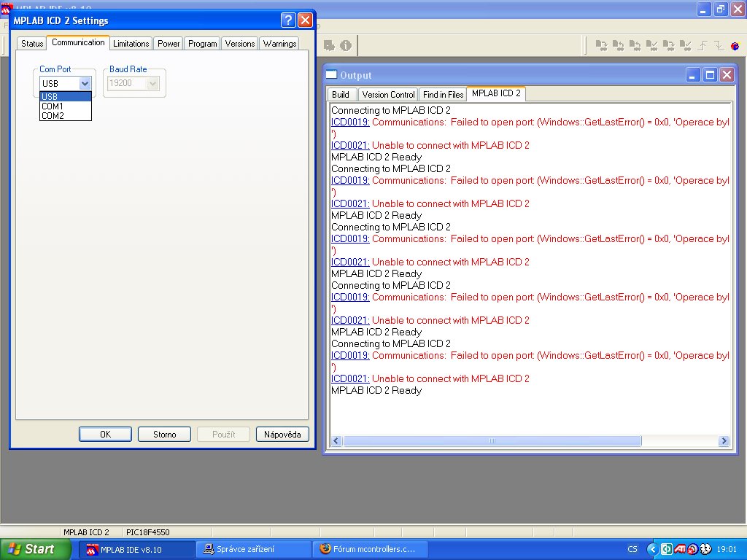Confirm settings with the OK button
This screenshot has width=747, height=560.
[x=105, y=435]
